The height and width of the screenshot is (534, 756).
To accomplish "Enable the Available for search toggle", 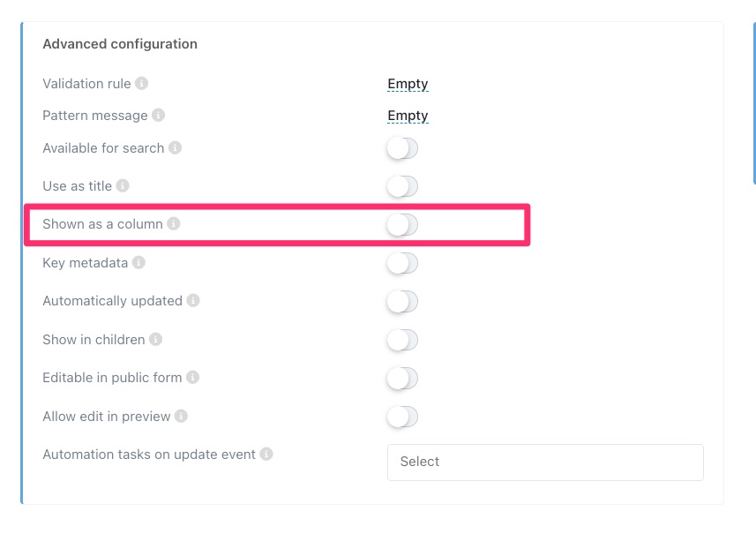I will pos(402,148).
